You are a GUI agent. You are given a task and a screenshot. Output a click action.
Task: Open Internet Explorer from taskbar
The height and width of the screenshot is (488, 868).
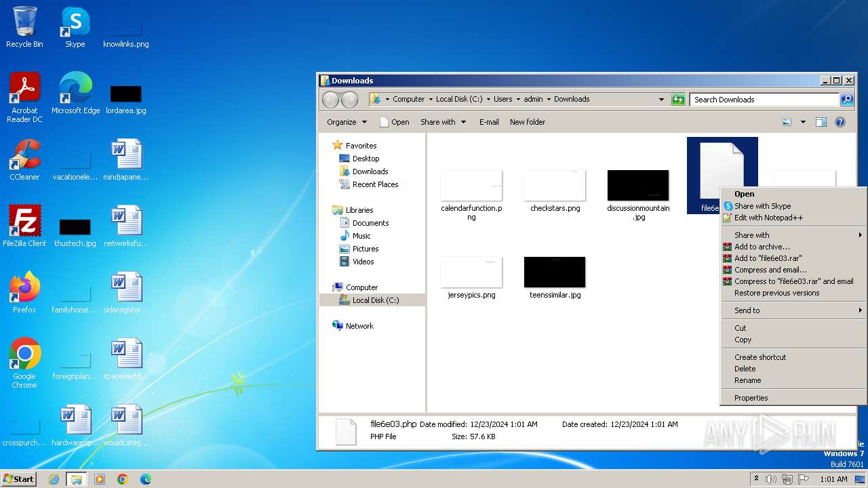[x=54, y=479]
